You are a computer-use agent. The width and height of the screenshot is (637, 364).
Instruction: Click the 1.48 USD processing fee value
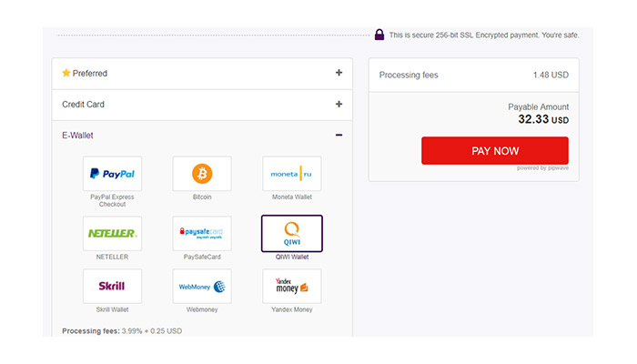tap(551, 76)
